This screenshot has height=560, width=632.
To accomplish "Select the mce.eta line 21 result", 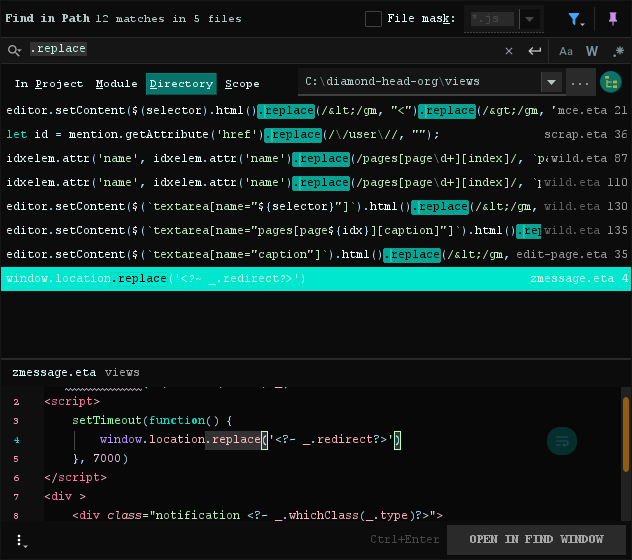I will click(316, 110).
